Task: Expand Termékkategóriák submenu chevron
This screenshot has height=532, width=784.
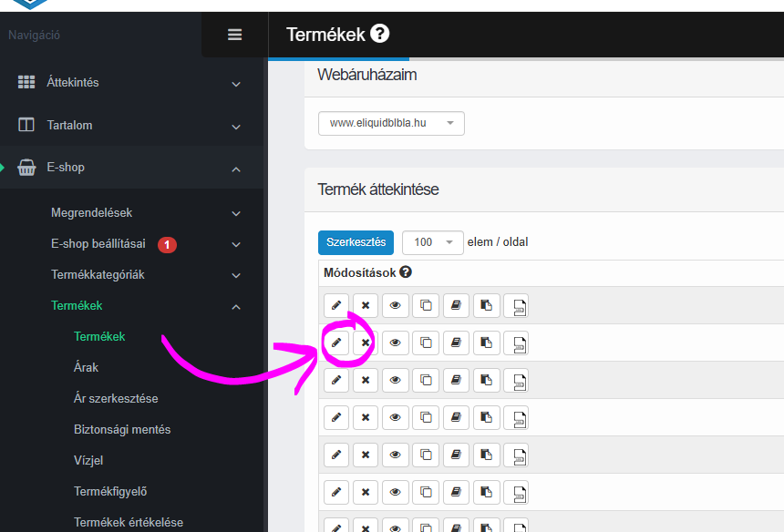Action: tap(236, 275)
